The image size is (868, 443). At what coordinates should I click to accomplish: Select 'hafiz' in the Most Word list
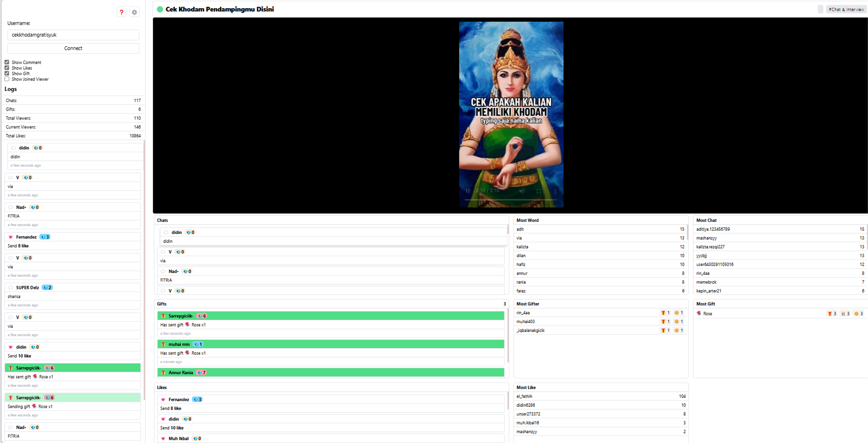521,264
